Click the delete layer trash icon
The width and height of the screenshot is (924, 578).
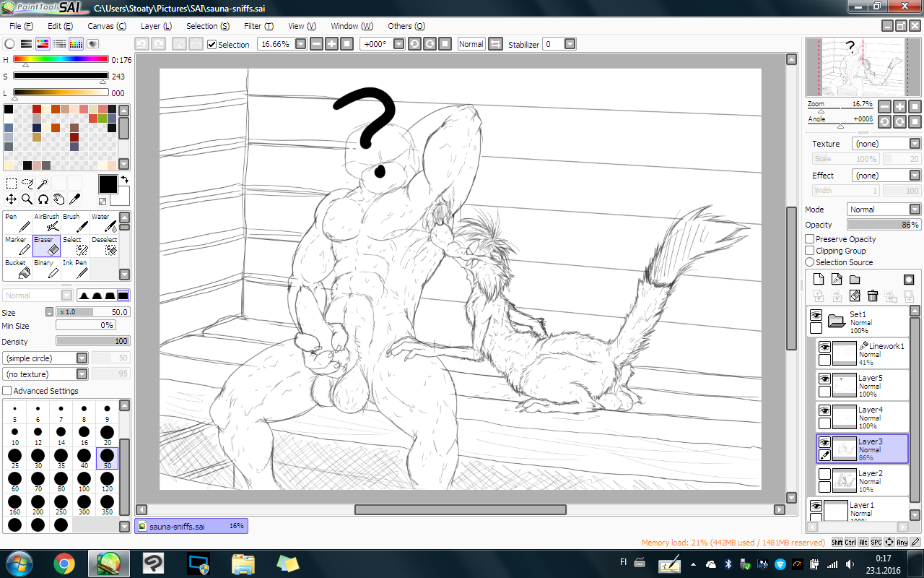pyautogui.click(x=873, y=296)
